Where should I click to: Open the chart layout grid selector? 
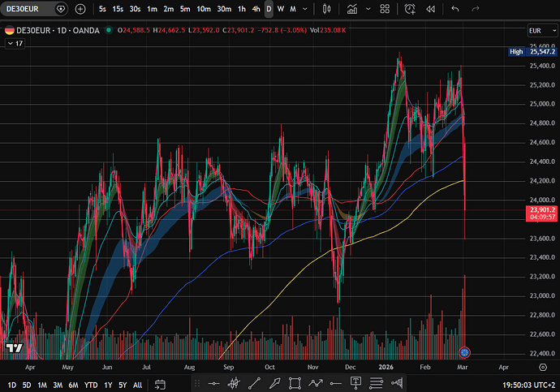pyautogui.click(x=385, y=9)
